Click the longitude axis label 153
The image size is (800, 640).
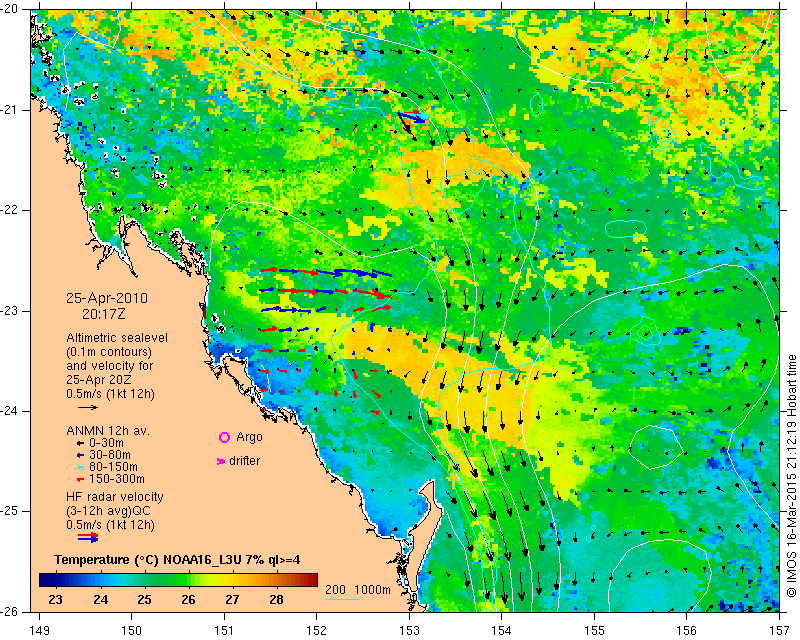coord(409,632)
